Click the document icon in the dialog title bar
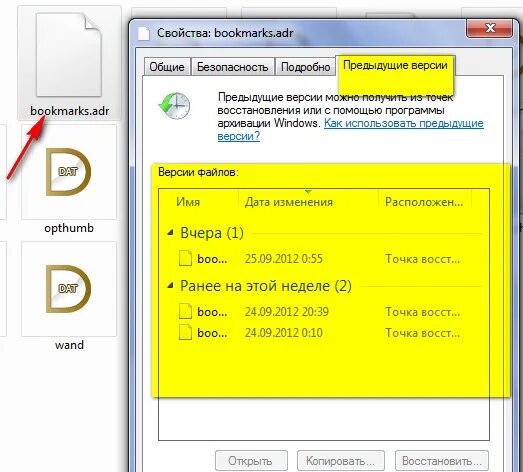Viewport: 523px width, 472px height. pos(143,33)
